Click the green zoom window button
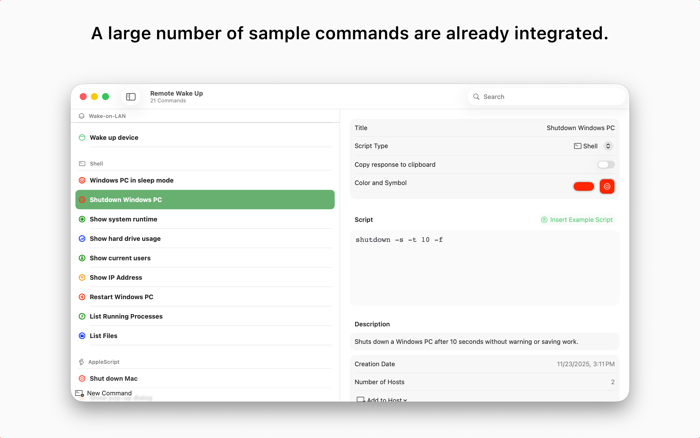700x438 pixels. point(105,96)
